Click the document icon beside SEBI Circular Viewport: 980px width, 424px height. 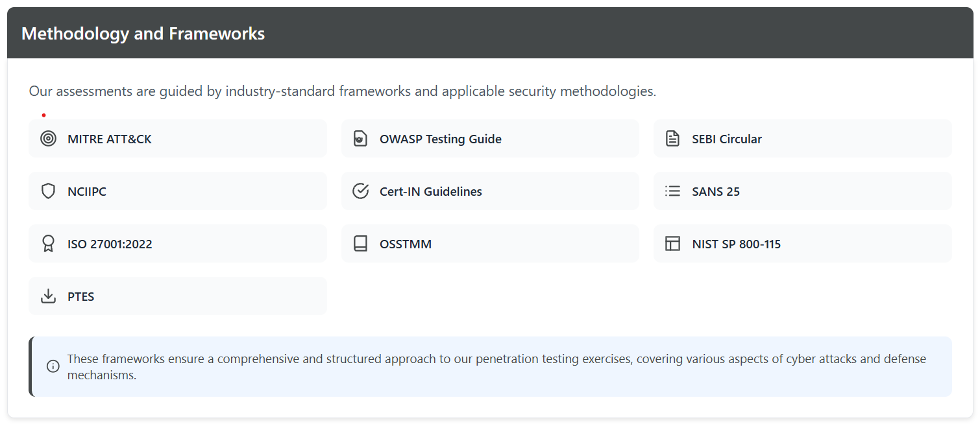click(672, 139)
